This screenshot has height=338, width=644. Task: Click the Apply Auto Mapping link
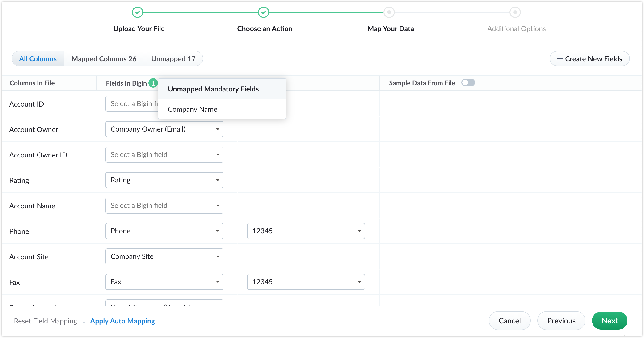tap(122, 321)
